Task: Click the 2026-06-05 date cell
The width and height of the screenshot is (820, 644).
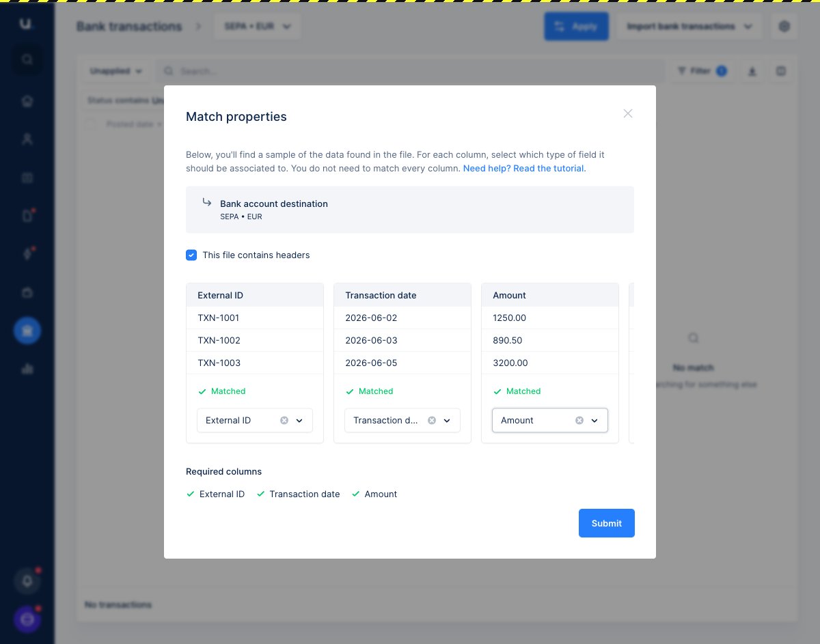Action: [402, 363]
